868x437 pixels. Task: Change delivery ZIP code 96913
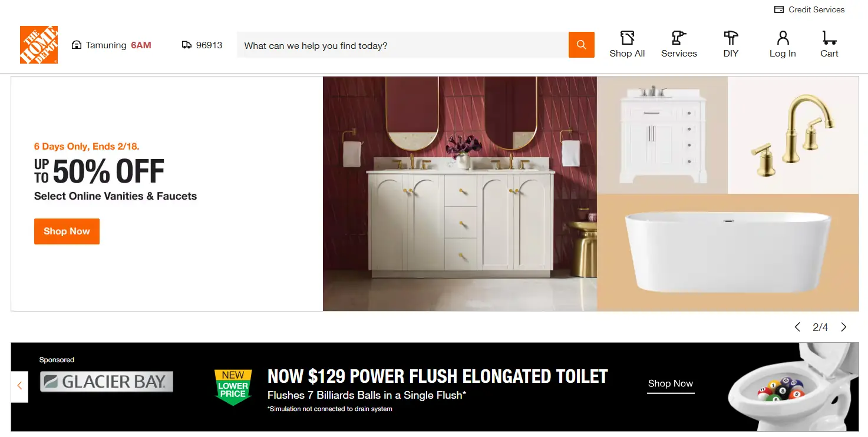[202, 45]
